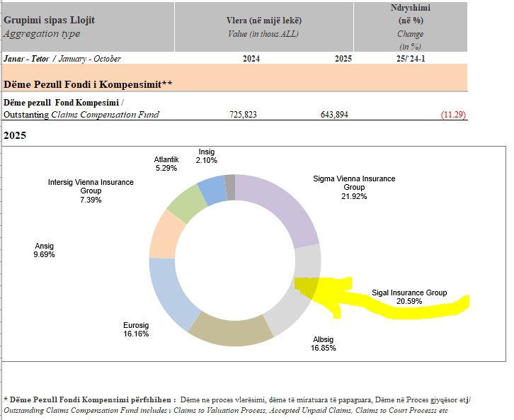Select the yellow highlighter stroke on the chart

(396, 306)
